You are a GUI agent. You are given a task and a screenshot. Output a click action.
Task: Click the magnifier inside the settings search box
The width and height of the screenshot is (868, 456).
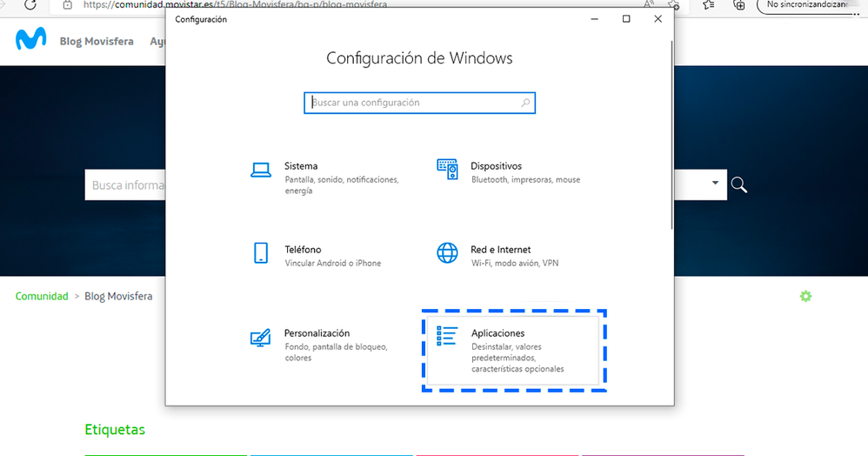pyautogui.click(x=525, y=103)
